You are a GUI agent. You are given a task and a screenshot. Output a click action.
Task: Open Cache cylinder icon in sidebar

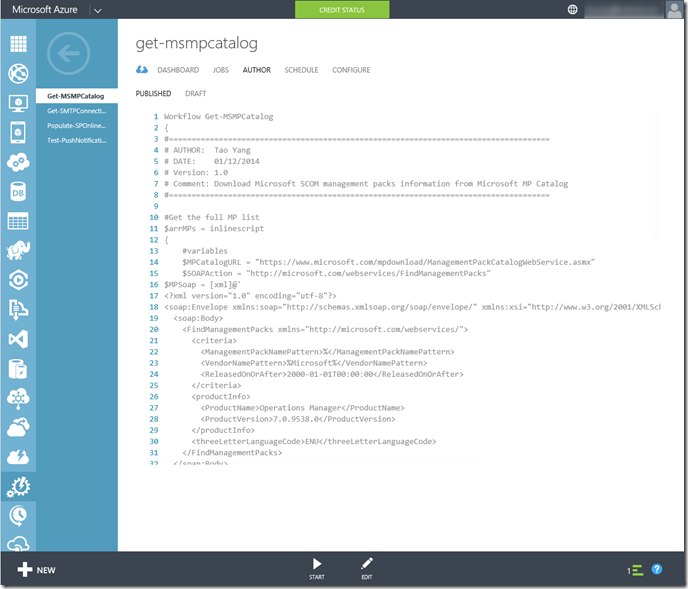[18, 369]
